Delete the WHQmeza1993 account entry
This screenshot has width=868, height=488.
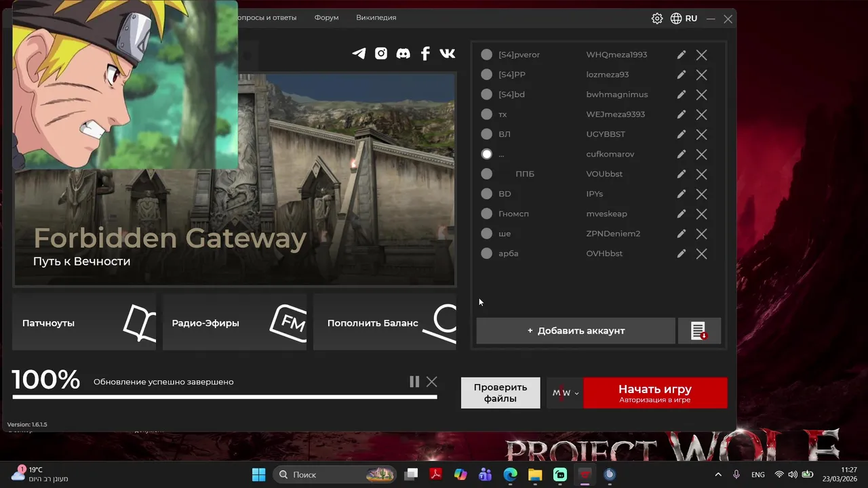tap(702, 55)
